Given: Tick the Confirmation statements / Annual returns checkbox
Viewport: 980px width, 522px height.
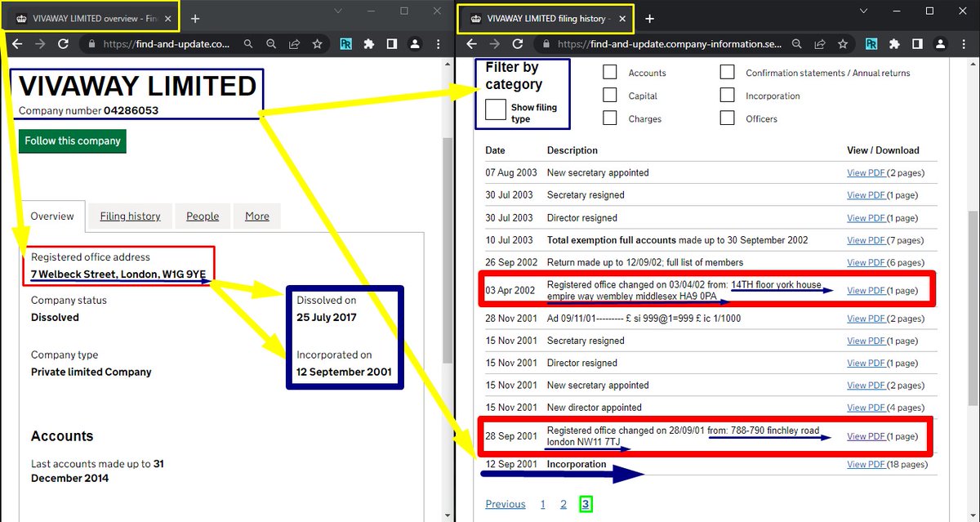Looking at the screenshot, I should (727, 72).
